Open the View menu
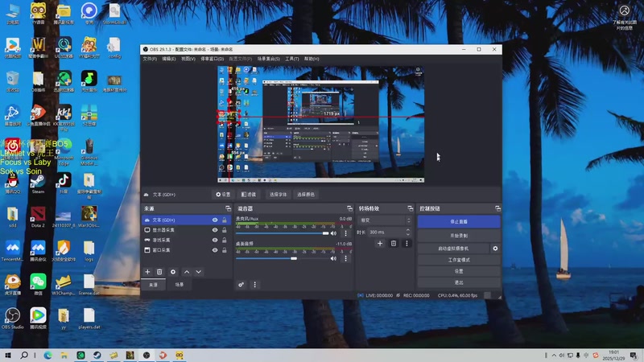Viewport: 644px width, 362px height. click(188, 59)
